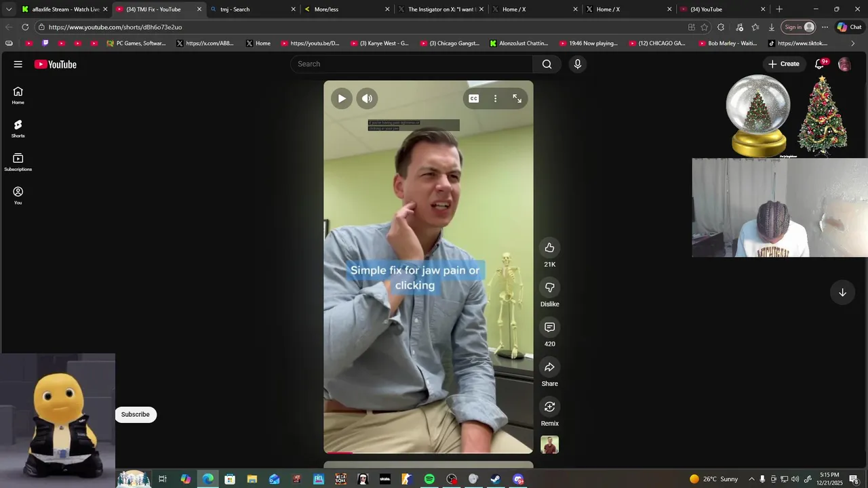The width and height of the screenshot is (868, 488).
Task: Share this Short
Action: [x=550, y=367]
